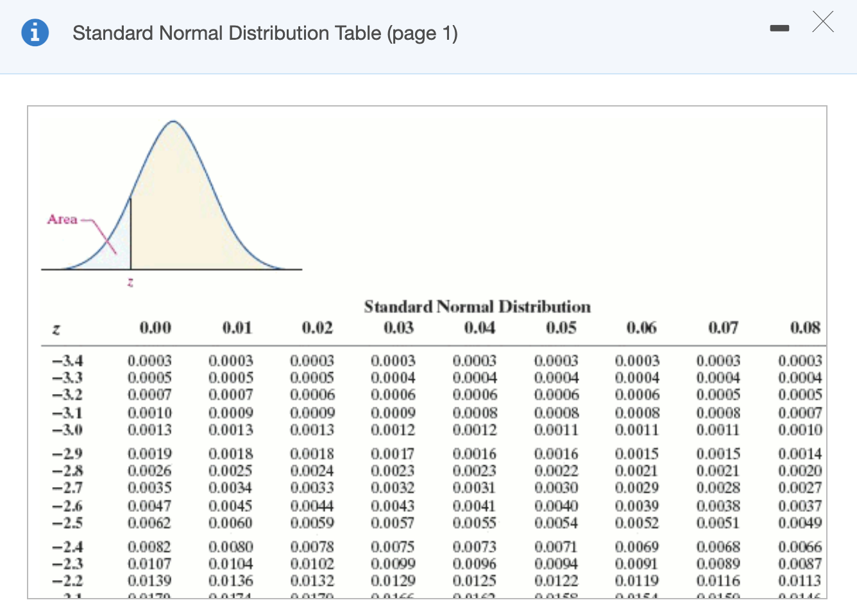Select the -3.1 row label
The height and width of the screenshot is (616, 857).
[x=67, y=413]
